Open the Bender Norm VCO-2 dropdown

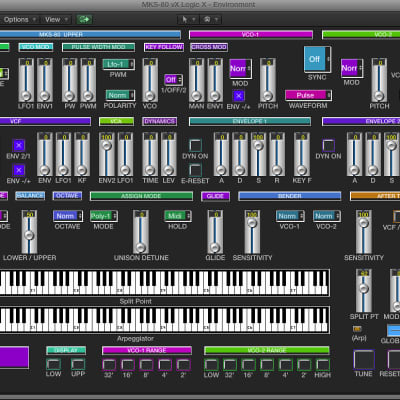click(327, 216)
